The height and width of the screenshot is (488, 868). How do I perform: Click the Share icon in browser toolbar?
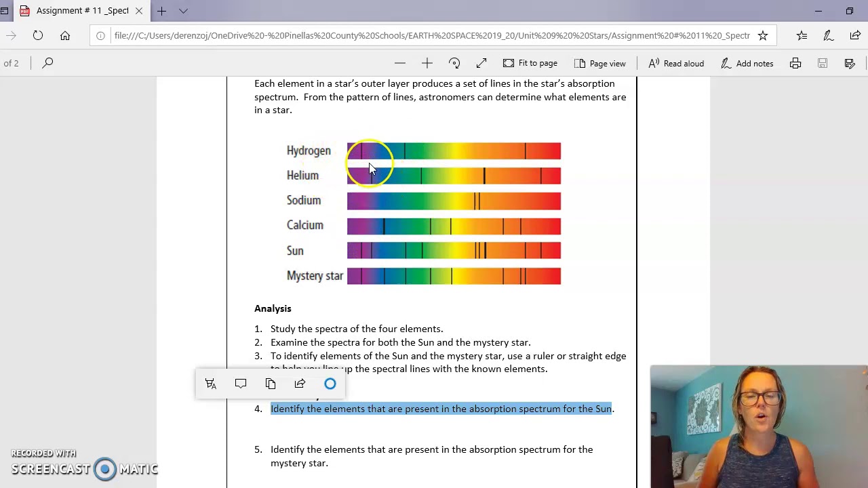(855, 35)
